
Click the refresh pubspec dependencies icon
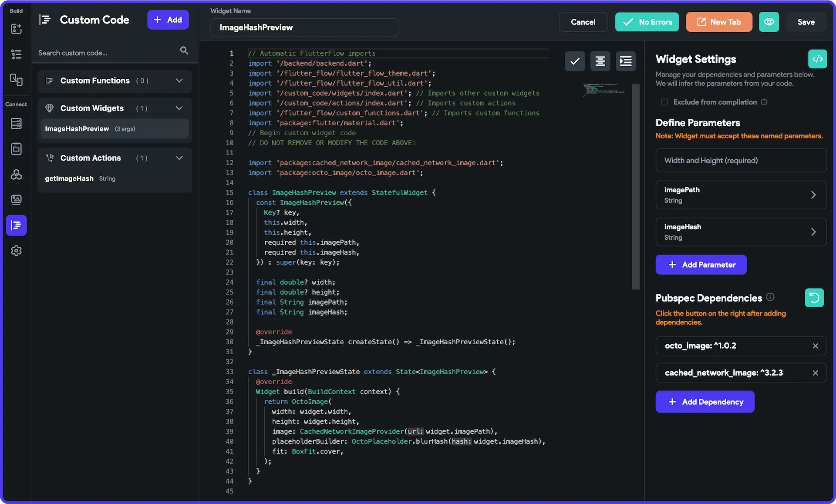tap(814, 298)
